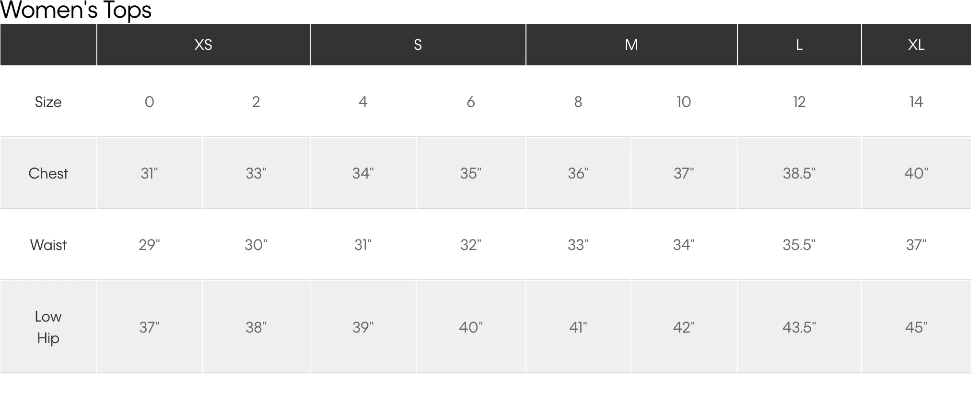The height and width of the screenshot is (407, 980).
Task: Select the 43.5" low hip cell
Action: point(799,327)
